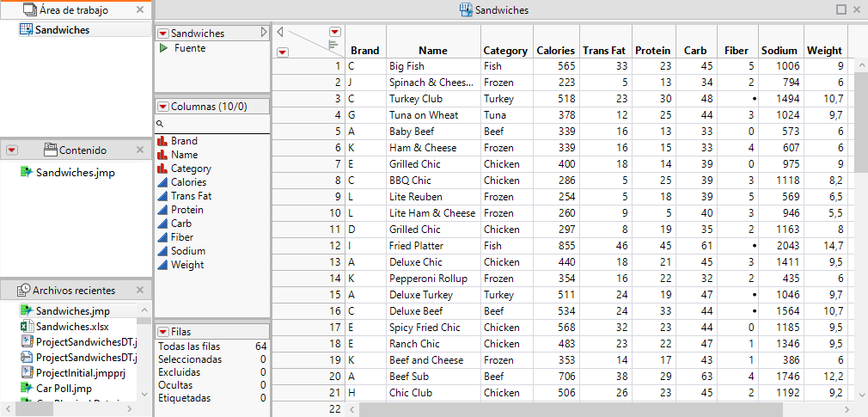Select the Brand column in Columnas list
Image resolution: width=868 pixels, height=417 pixels.
(184, 141)
